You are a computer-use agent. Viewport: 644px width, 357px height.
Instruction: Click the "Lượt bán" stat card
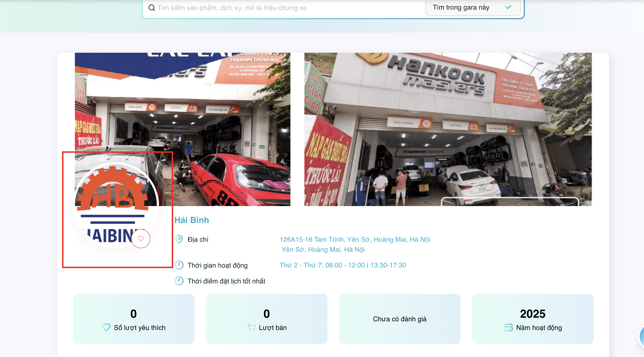266,319
